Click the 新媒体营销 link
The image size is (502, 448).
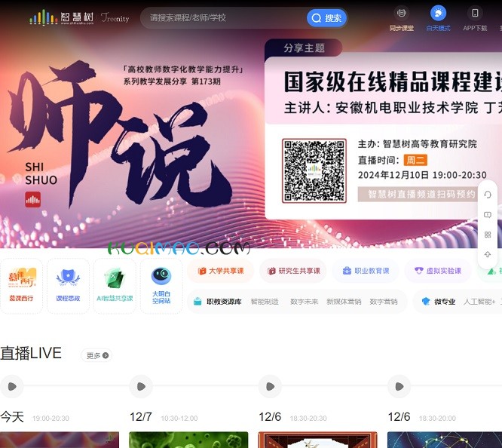point(344,302)
